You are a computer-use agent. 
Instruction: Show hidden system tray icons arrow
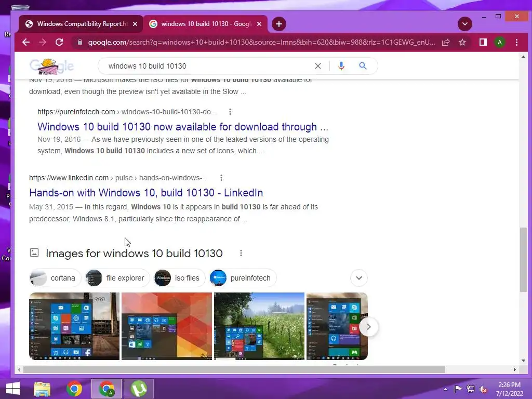445,389
